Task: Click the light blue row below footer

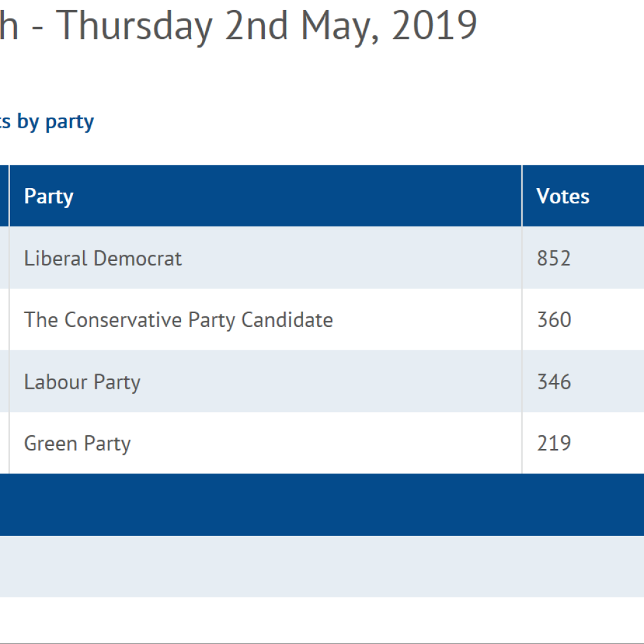Action: 322,567
